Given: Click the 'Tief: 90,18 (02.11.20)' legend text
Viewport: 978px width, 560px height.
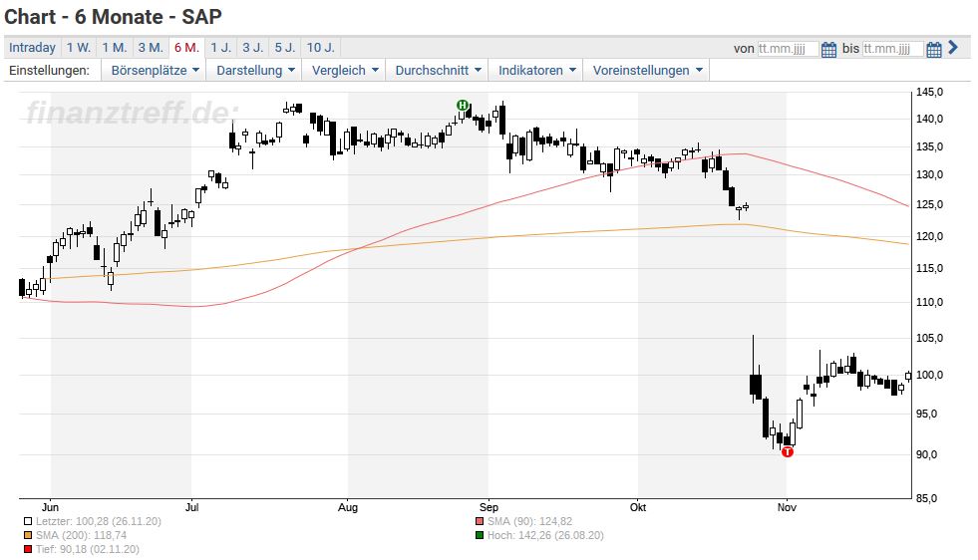Looking at the screenshot, I should click(x=88, y=549).
